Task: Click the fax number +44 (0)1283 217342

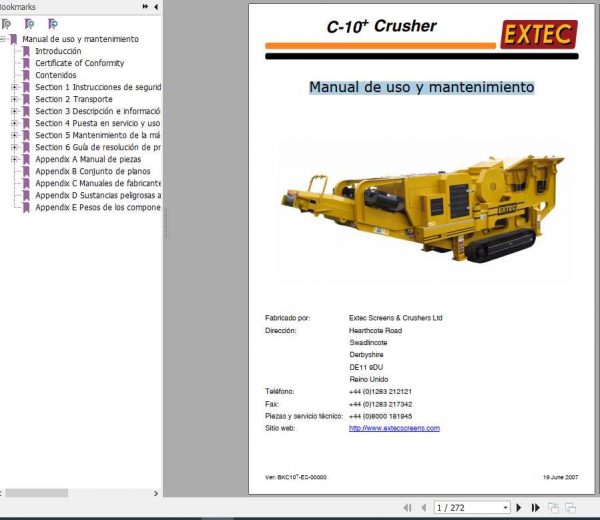Action: (380, 404)
